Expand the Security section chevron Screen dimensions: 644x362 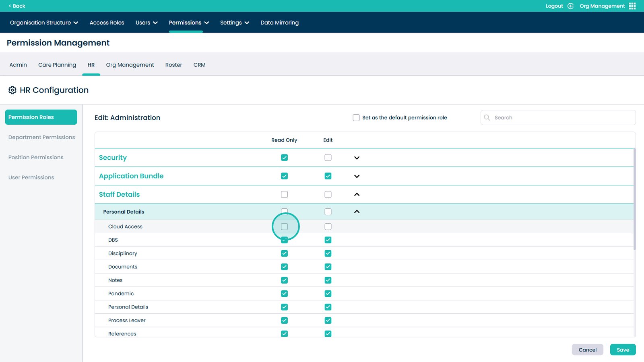[x=357, y=158]
